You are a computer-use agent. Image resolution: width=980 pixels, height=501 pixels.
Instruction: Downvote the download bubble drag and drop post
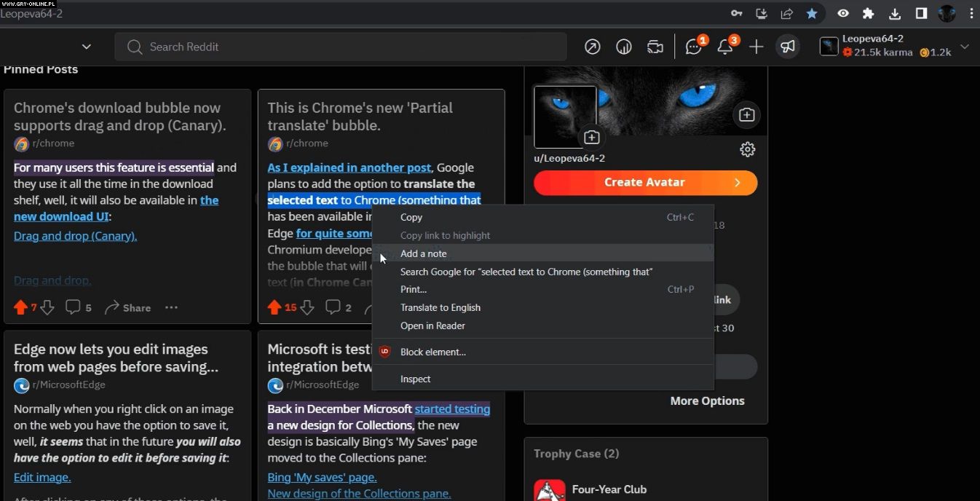47,307
